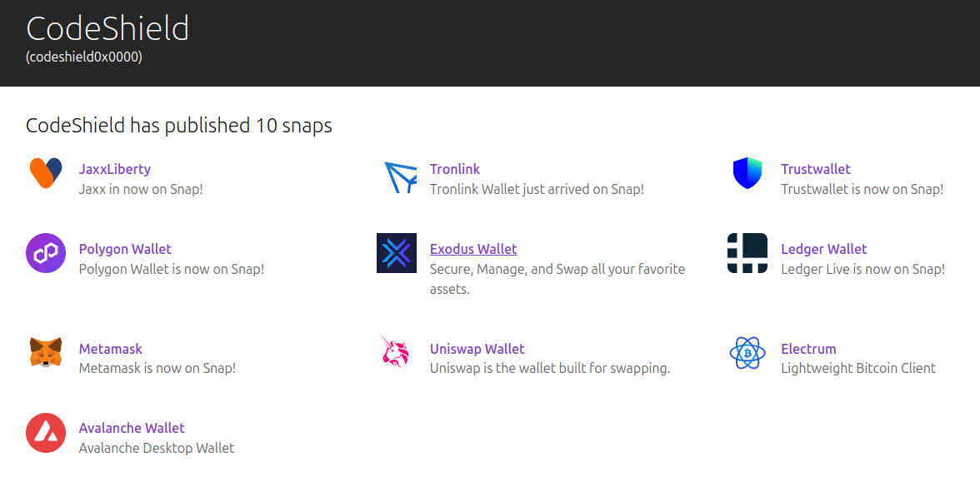
Task: Open the Trustwallet snap link
Action: click(816, 169)
